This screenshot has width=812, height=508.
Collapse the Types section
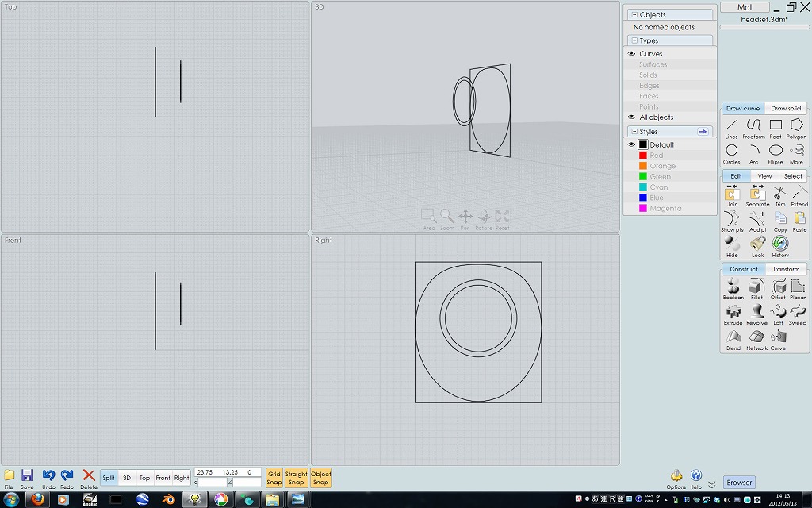pyautogui.click(x=634, y=40)
